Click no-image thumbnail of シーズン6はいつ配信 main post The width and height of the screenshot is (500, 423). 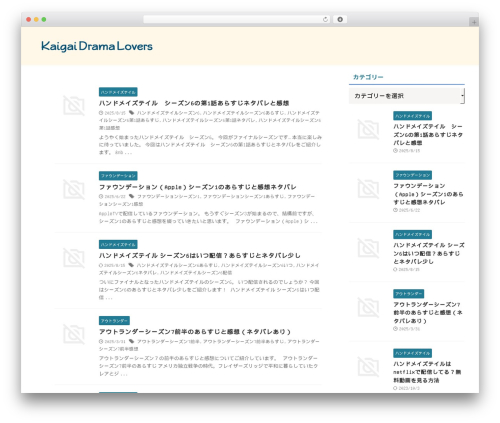74,258
